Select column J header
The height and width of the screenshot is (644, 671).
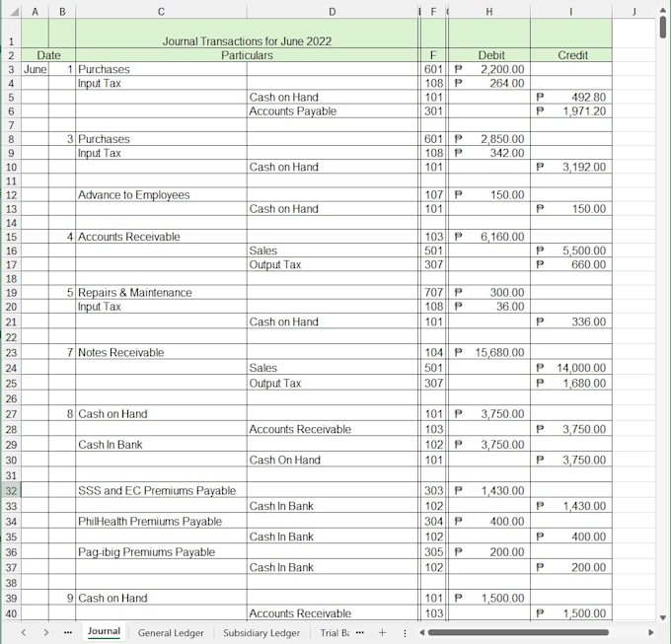click(x=634, y=12)
